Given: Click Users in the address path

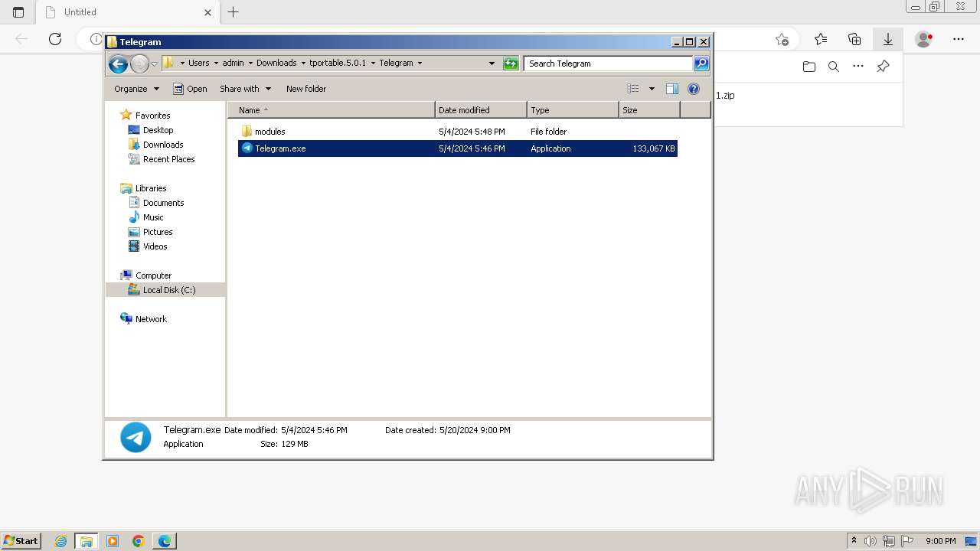Looking at the screenshot, I should coord(198,63).
